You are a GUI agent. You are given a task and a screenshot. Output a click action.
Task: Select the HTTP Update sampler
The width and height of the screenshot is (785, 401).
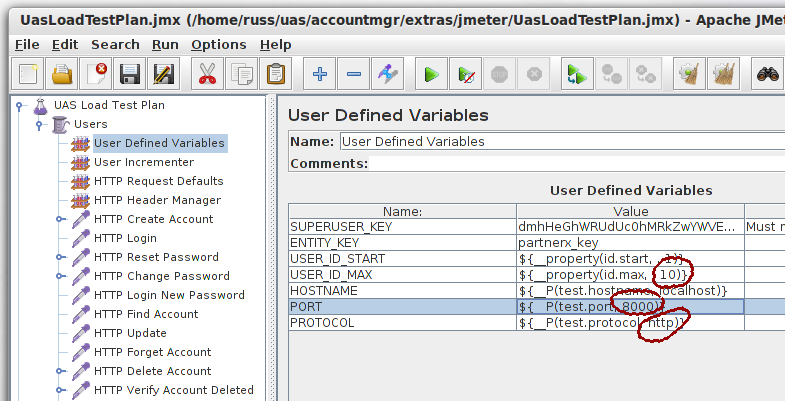[130, 333]
